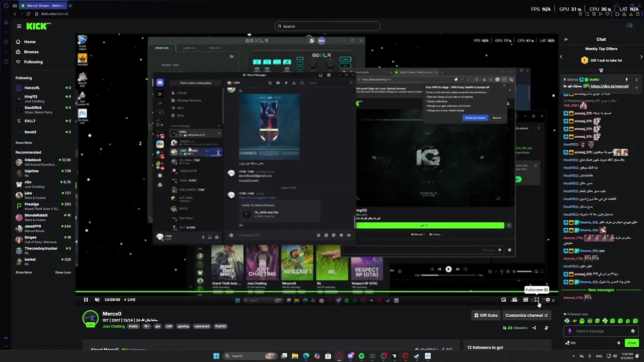Click the purple microphone chat icon

click(x=570, y=331)
